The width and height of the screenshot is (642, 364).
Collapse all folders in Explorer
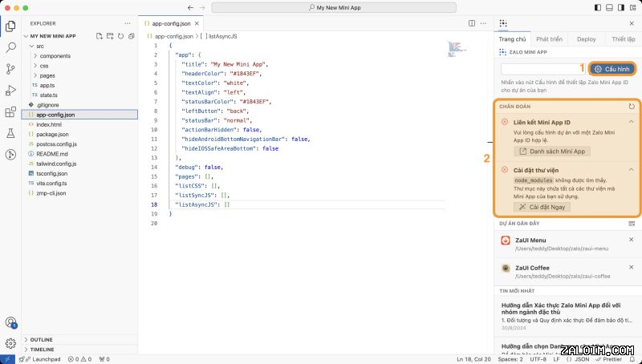(x=131, y=36)
